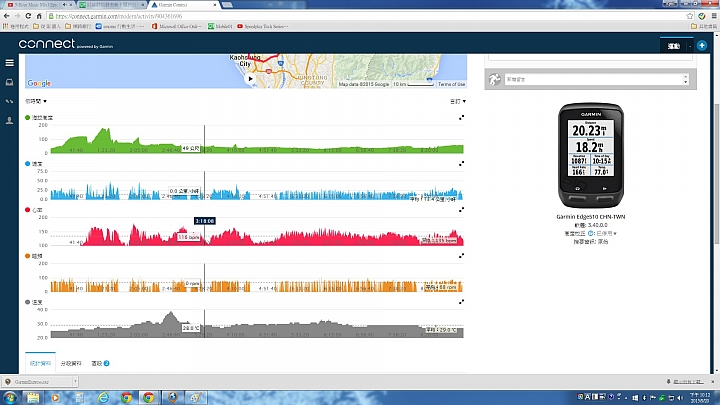Click the connect powered by Garmin logo
Screen dimensions: 720x405
click(65, 44)
